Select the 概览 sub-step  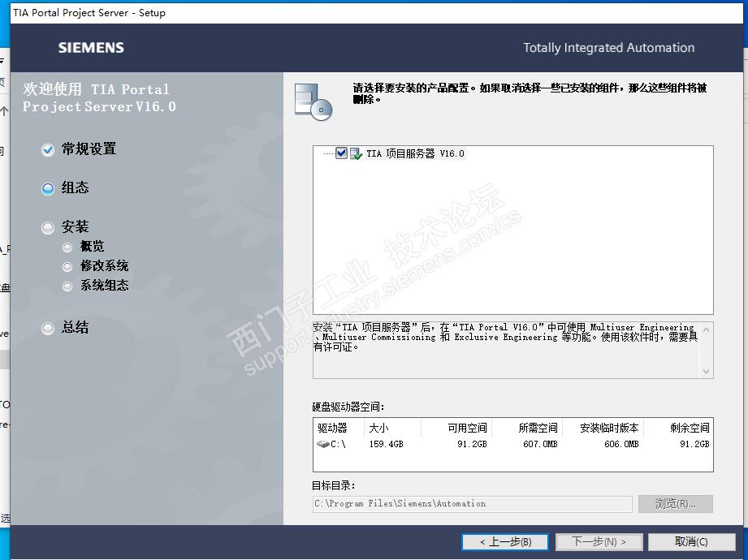(x=92, y=247)
